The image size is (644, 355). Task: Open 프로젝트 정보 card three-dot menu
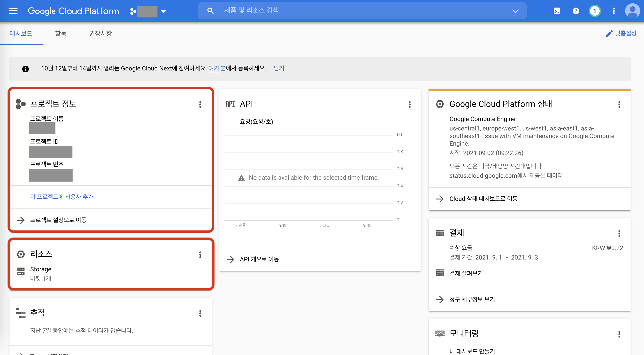(x=200, y=104)
